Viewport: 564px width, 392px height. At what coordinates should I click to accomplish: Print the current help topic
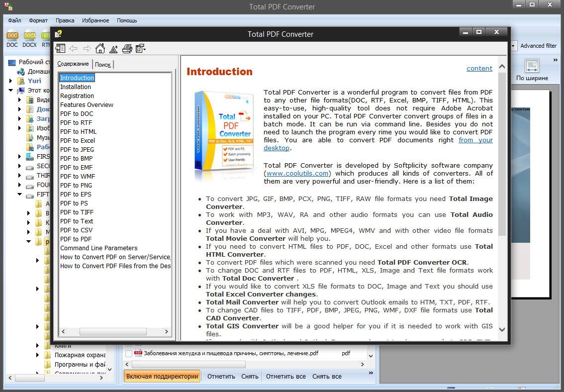[x=127, y=49]
